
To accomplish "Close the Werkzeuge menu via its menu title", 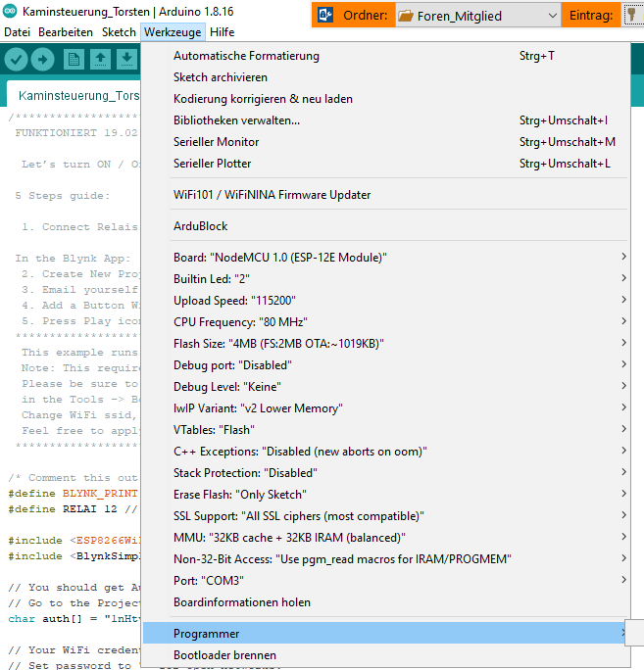I will pos(173,32).
